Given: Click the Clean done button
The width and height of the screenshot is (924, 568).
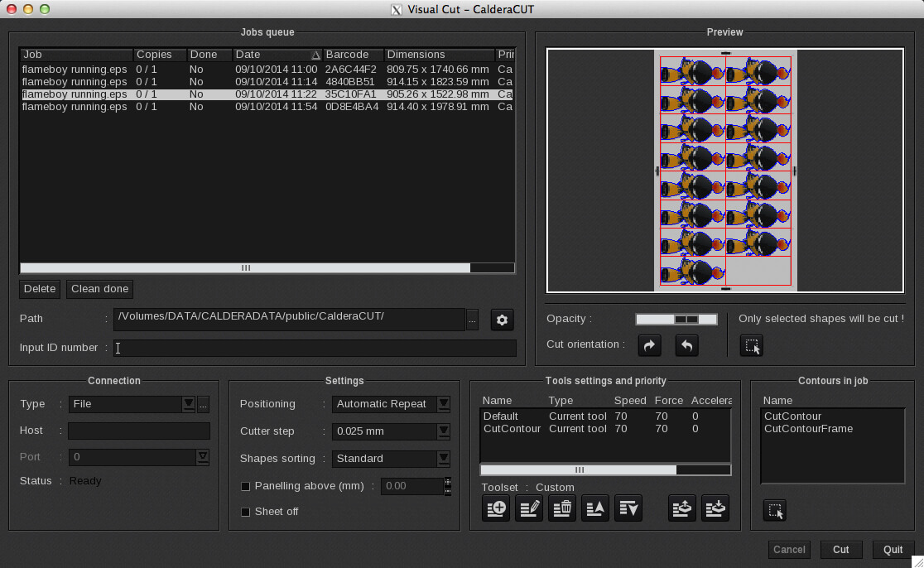Looking at the screenshot, I should 99,289.
